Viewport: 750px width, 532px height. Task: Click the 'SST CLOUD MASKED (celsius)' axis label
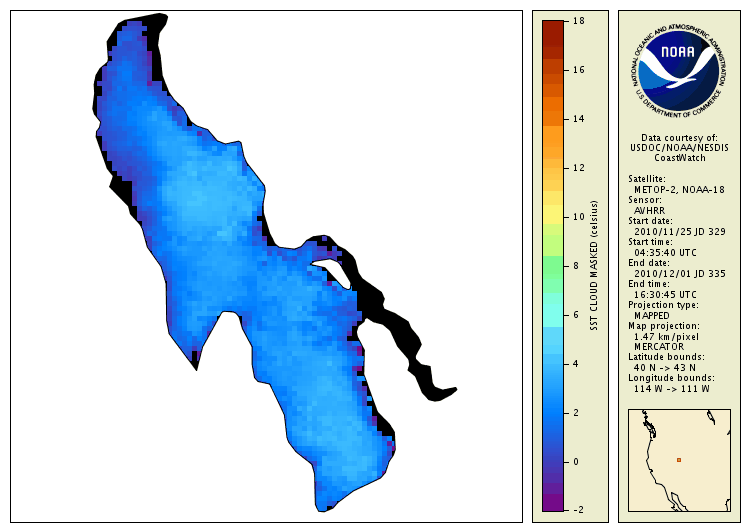[x=594, y=266]
